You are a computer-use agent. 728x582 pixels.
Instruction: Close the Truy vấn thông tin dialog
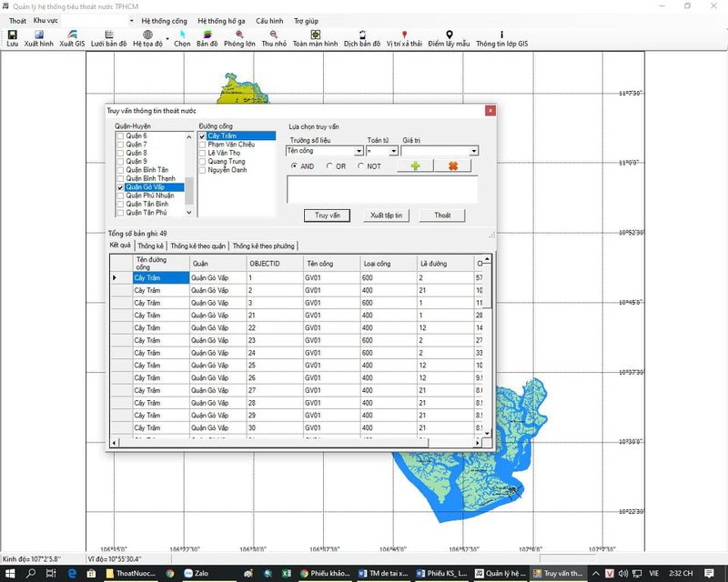click(x=490, y=110)
